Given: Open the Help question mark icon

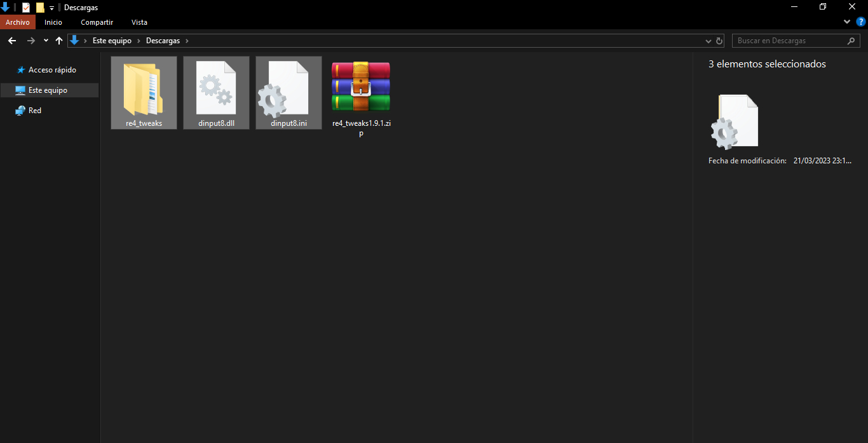Looking at the screenshot, I should [861, 22].
